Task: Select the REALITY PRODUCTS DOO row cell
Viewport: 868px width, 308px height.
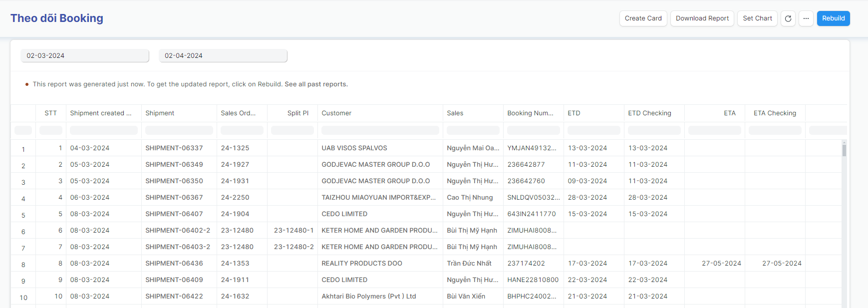Action: click(x=362, y=264)
